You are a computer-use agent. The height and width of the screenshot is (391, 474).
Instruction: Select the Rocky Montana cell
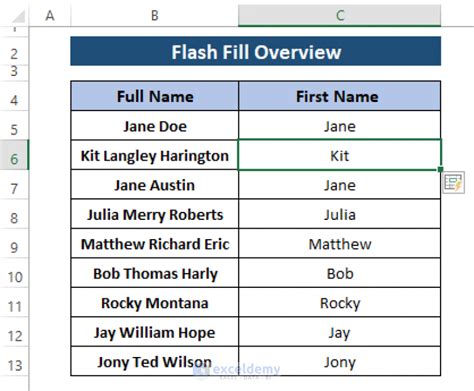click(x=155, y=303)
